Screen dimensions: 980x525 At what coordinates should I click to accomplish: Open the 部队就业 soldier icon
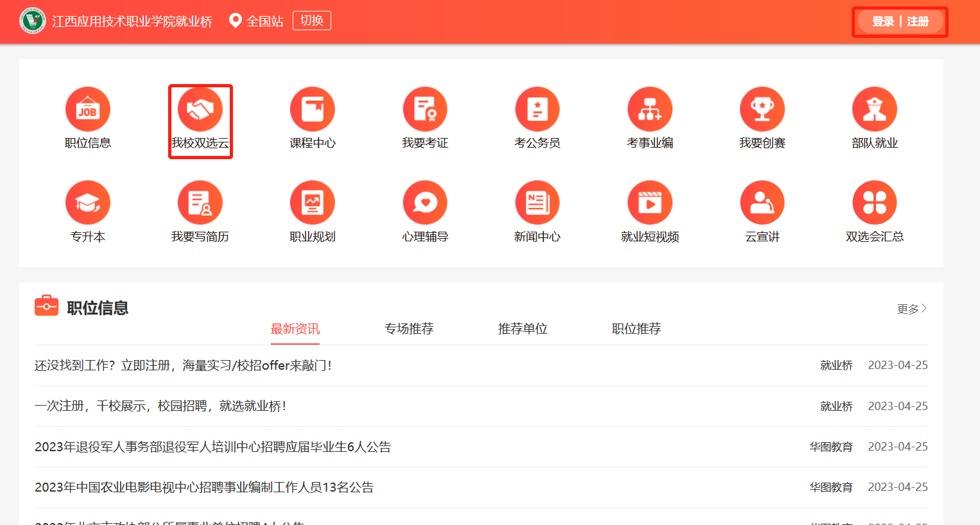point(875,109)
